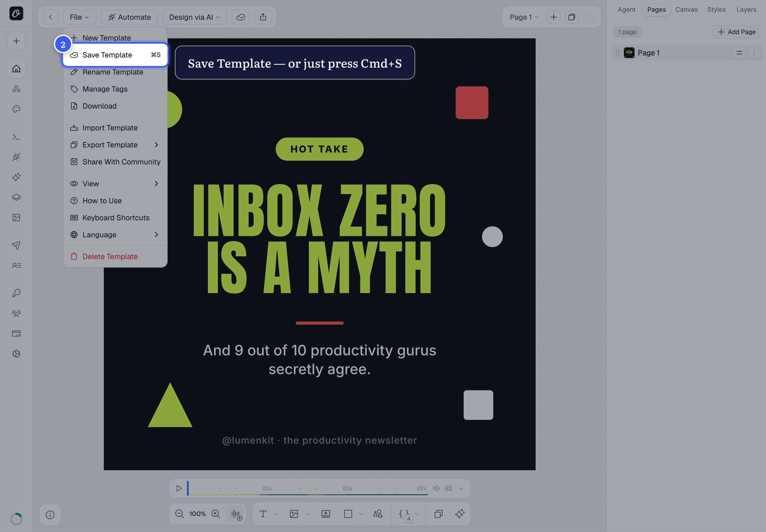Switch to the Styles tab
Viewport: 766px width, 532px height.
click(716, 10)
